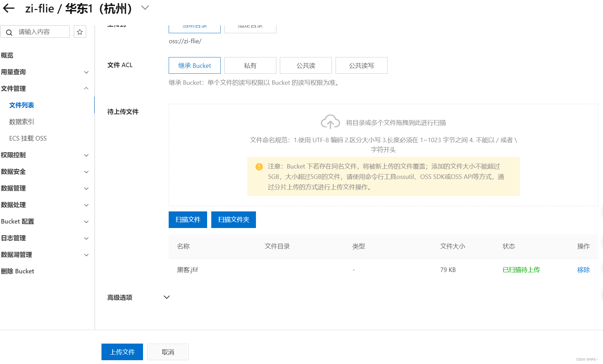Viewport: 603px width, 364px height.
Task: Click the 上传文件 button
Action: click(122, 352)
